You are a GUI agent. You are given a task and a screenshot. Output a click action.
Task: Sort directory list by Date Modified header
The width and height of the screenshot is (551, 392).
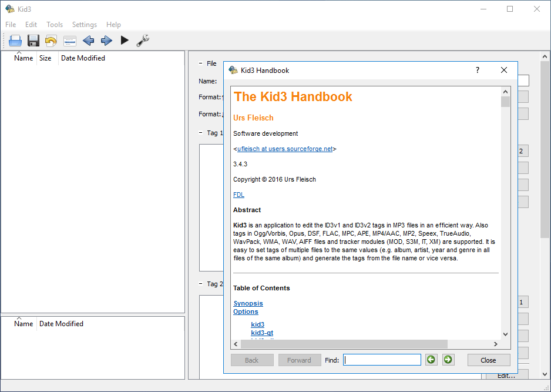61,324
